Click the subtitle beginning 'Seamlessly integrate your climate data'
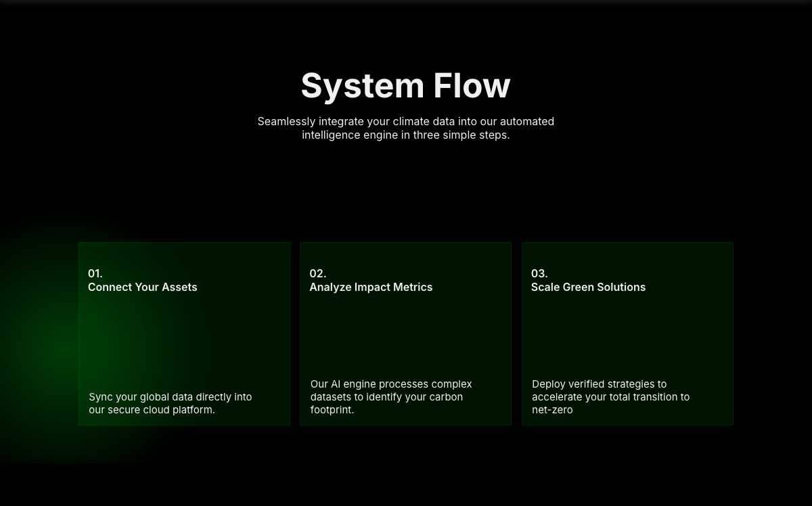812x506 pixels. (x=405, y=128)
